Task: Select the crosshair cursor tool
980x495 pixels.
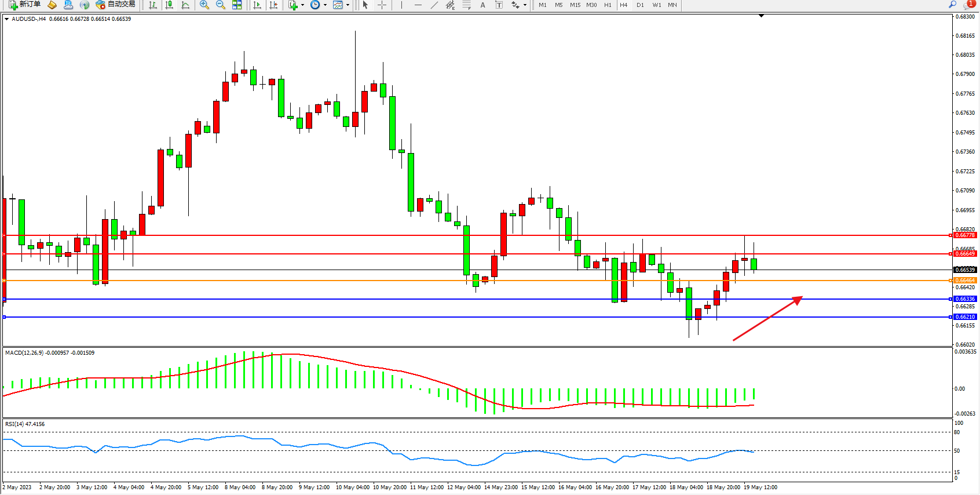Action: coord(382,5)
